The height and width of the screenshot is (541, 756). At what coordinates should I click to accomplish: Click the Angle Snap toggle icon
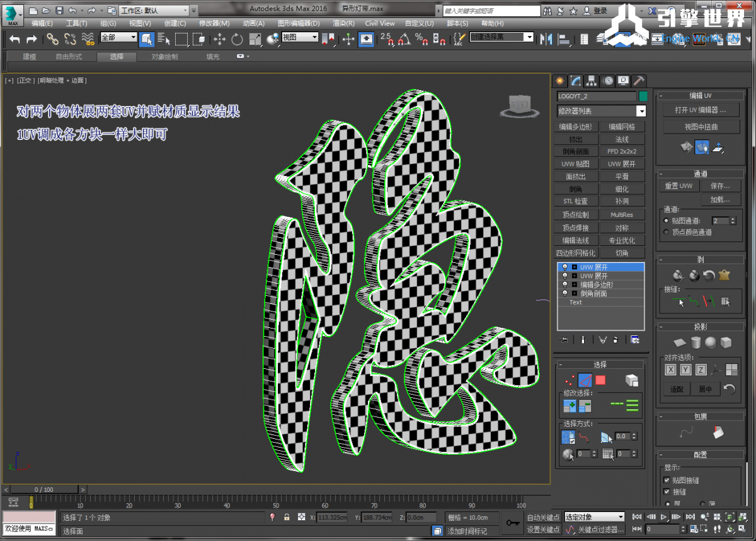click(x=403, y=39)
